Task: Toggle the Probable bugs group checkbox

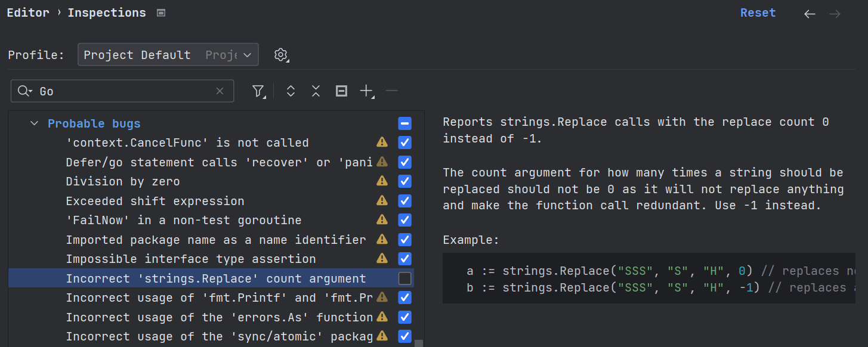Action: click(x=404, y=123)
